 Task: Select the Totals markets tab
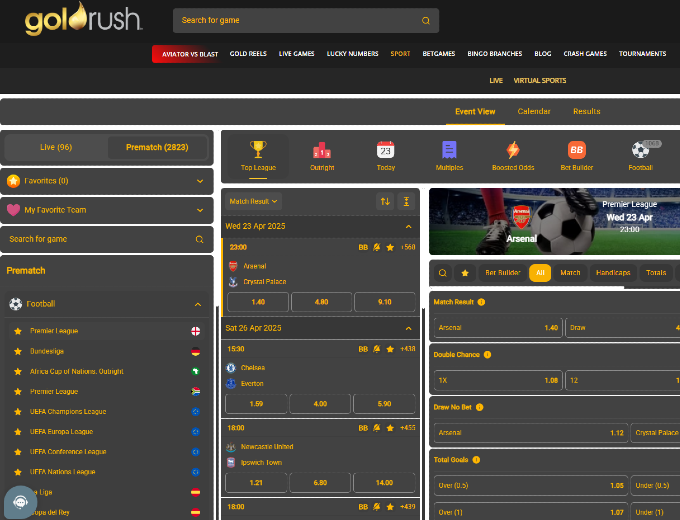(656, 273)
